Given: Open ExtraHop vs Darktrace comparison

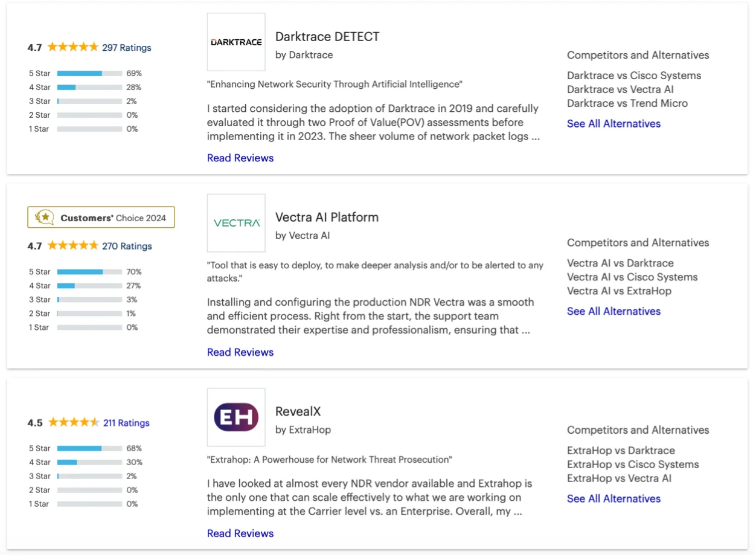Looking at the screenshot, I should pyautogui.click(x=621, y=451).
